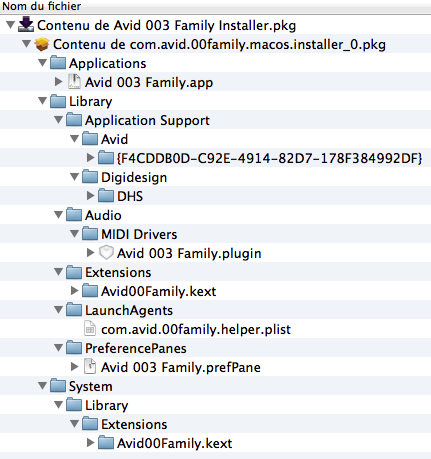Expand the {F4CDDB0D-C92E-4914-82D7-178F384992DF} folder

tap(90, 158)
